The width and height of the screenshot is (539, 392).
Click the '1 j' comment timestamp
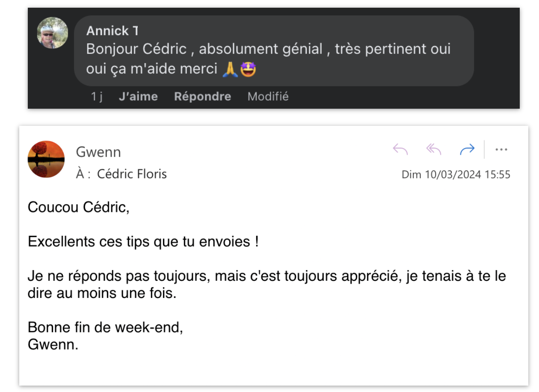97,97
